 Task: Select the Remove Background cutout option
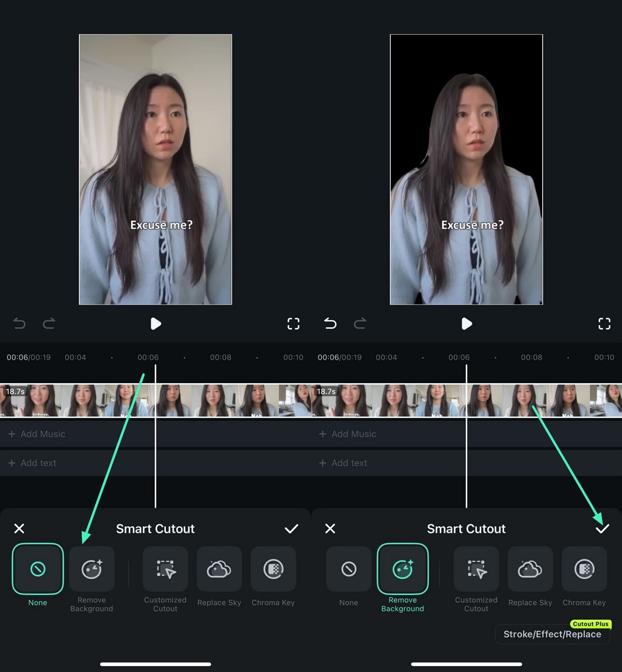pos(92,569)
